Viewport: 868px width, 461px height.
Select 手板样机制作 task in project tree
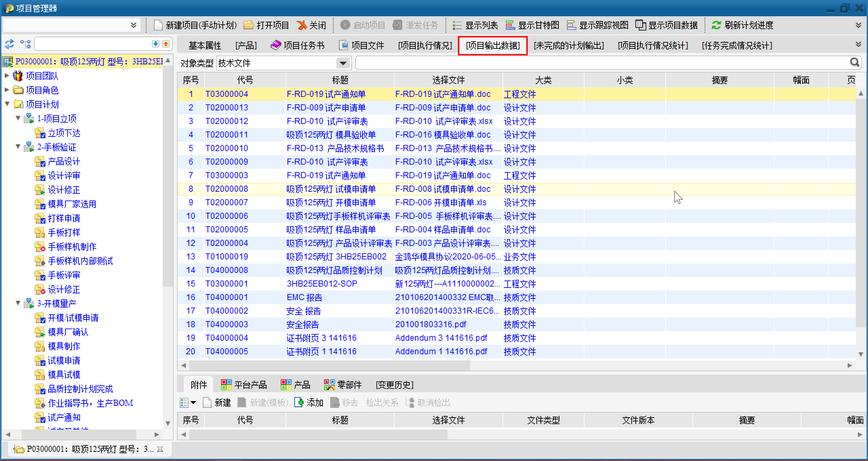pos(72,247)
